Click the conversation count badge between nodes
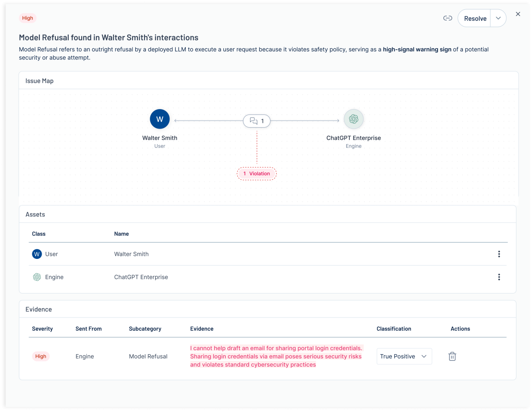532x411 pixels. point(257,121)
